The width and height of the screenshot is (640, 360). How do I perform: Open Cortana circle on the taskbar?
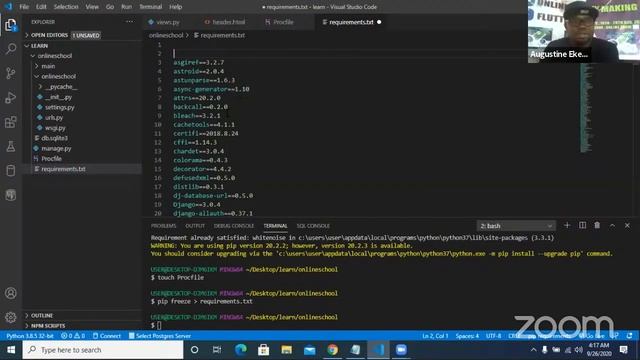coord(195,350)
